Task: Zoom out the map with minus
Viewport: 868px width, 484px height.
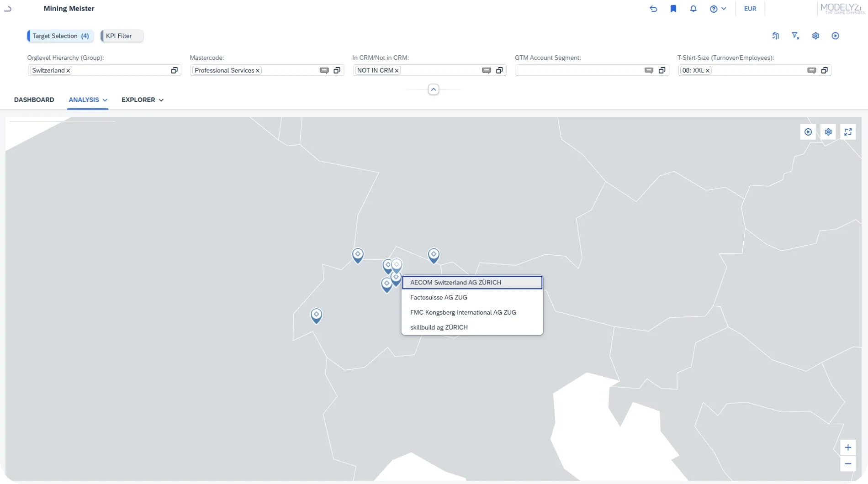Action: coord(848,464)
